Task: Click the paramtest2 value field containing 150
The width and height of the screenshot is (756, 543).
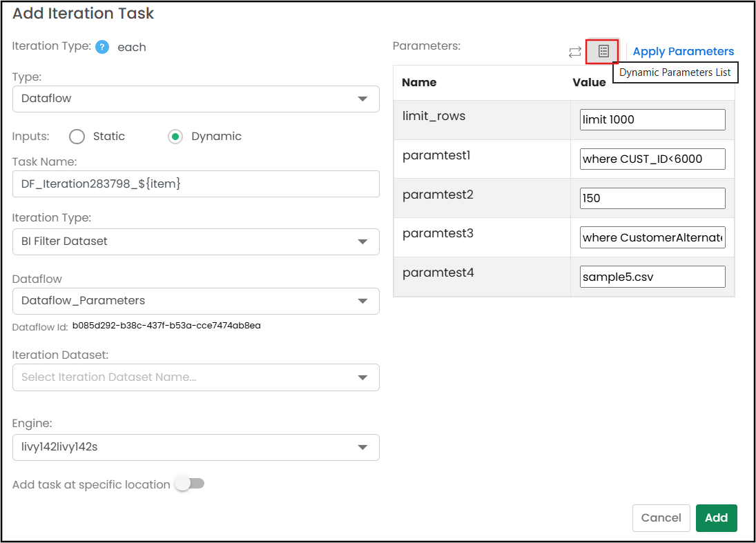Action: (652, 198)
